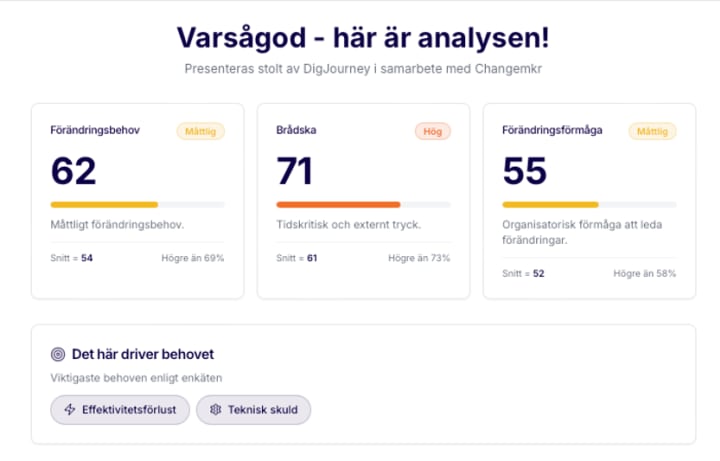Click the Högre än 58% comparison text
Viewport: 720px width, 461px height.
[645, 273]
